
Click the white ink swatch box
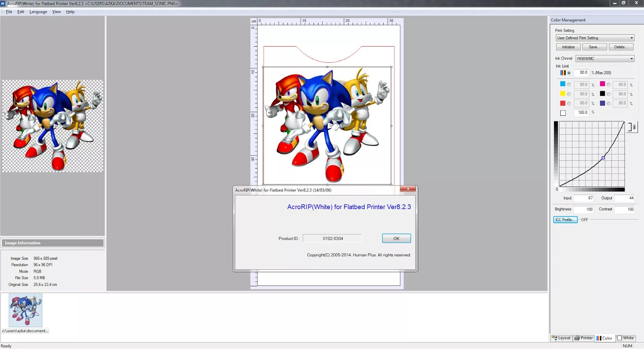[563, 113]
